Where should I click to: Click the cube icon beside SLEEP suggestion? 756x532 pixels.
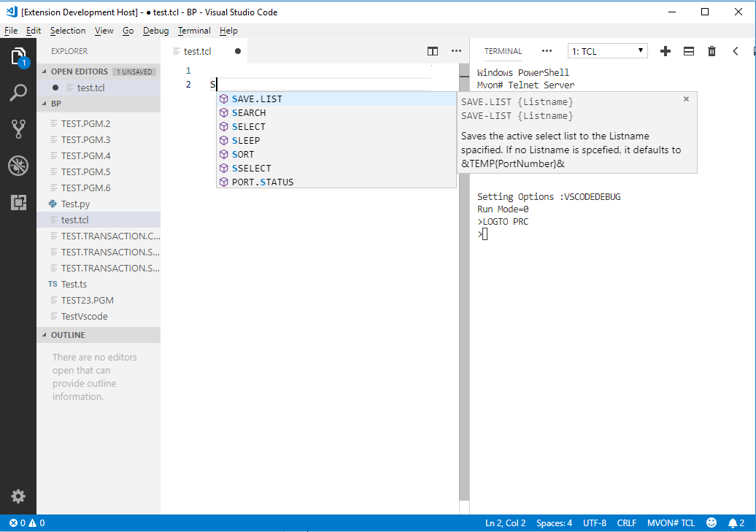(224, 140)
